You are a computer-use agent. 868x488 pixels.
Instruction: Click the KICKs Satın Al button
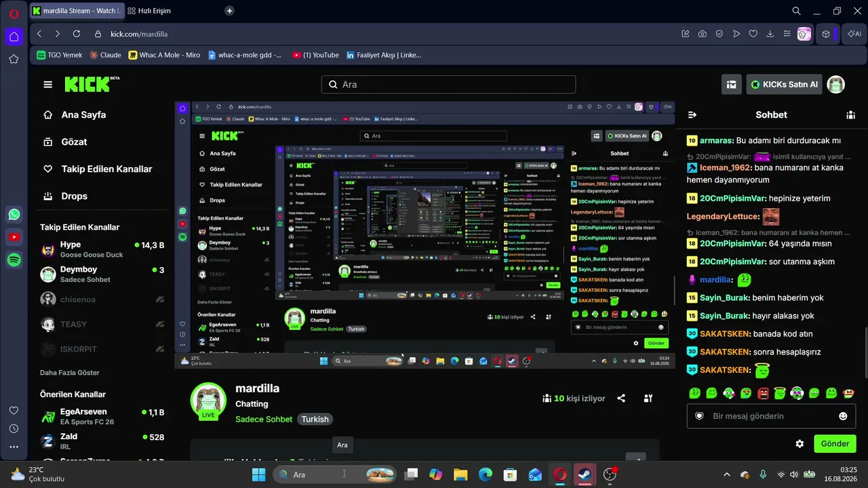(x=785, y=84)
